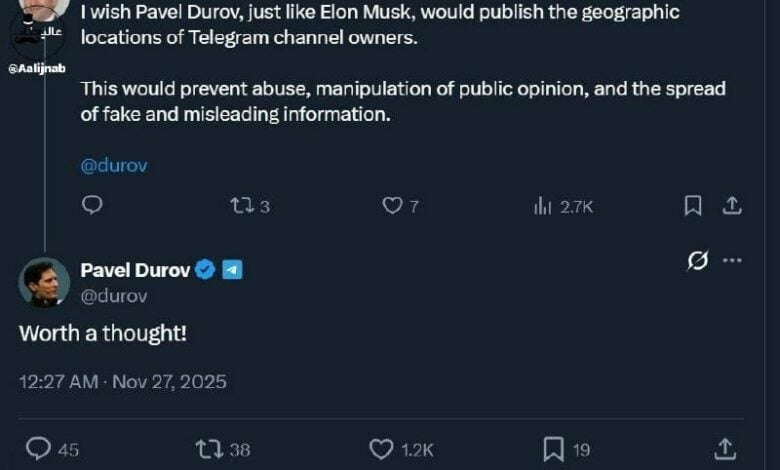Repost the tweet with 3 reposts

point(242,206)
